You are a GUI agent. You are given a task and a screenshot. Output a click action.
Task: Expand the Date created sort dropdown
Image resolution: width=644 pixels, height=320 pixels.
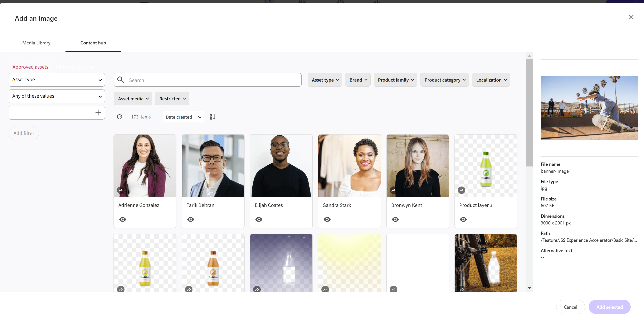(x=183, y=117)
